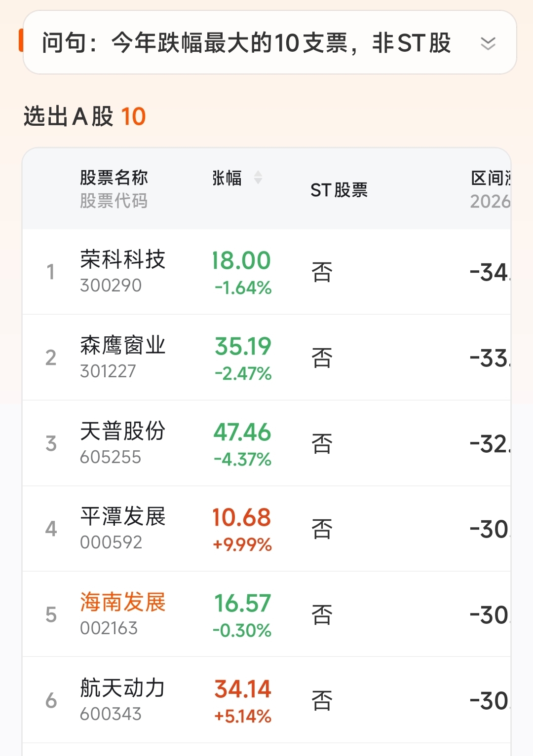
Task: Tap the highlighted 海南发展 stock name
Action: pyautogui.click(x=123, y=602)
